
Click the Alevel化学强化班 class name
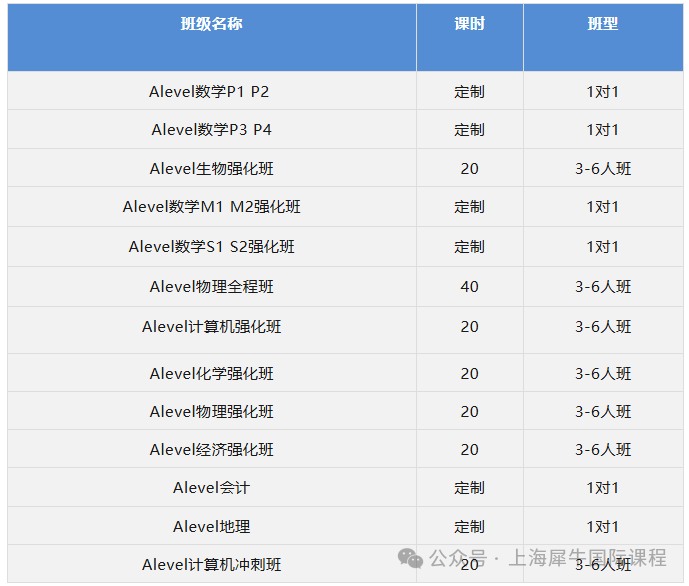[x=211, y=374]
